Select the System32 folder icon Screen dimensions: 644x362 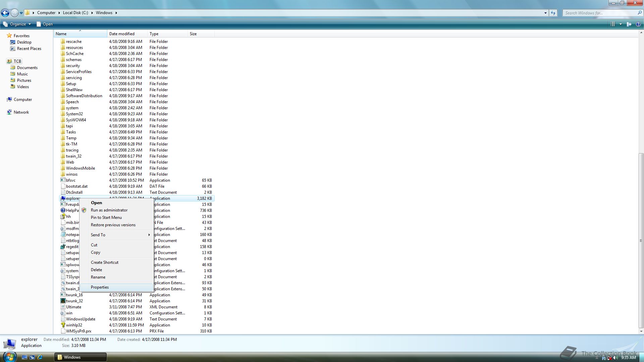point(63,114)
